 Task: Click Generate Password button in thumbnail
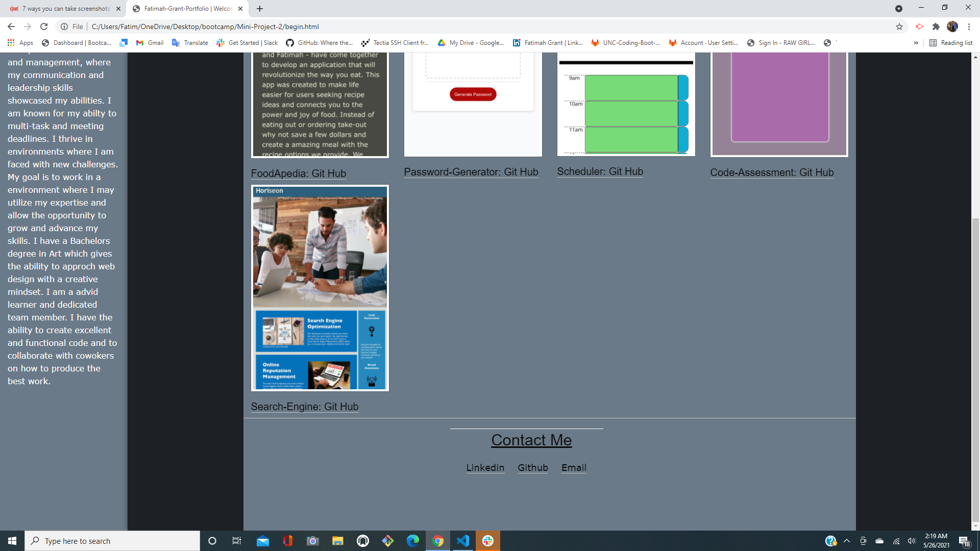pyautogui.click(x=473, y=94)
